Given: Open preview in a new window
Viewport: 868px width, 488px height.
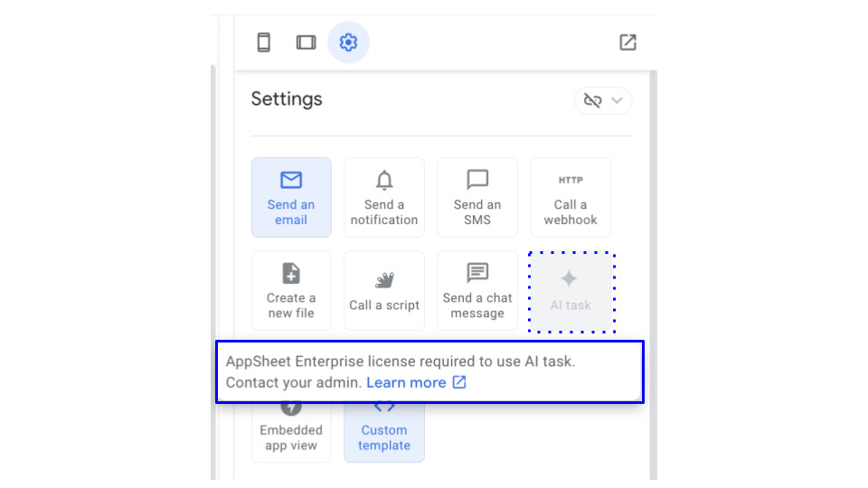Looking at the screenshot, I should (627, 42).
